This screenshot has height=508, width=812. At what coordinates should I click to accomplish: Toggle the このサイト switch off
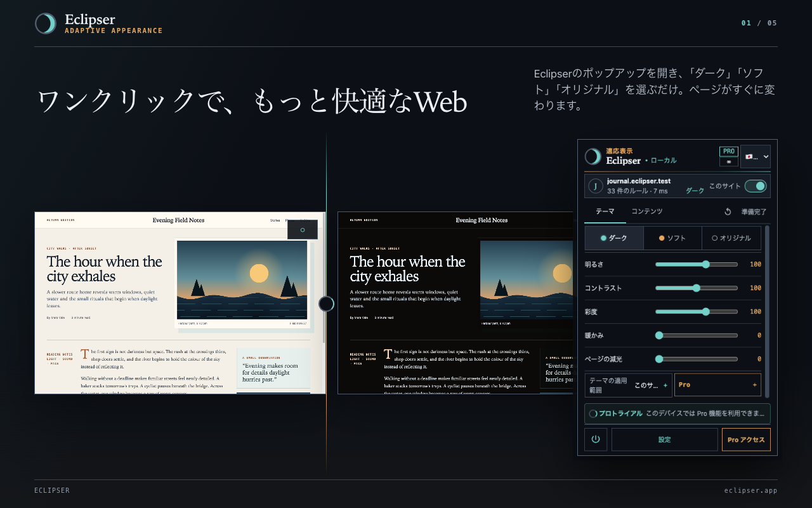click(x=756, y=186)
